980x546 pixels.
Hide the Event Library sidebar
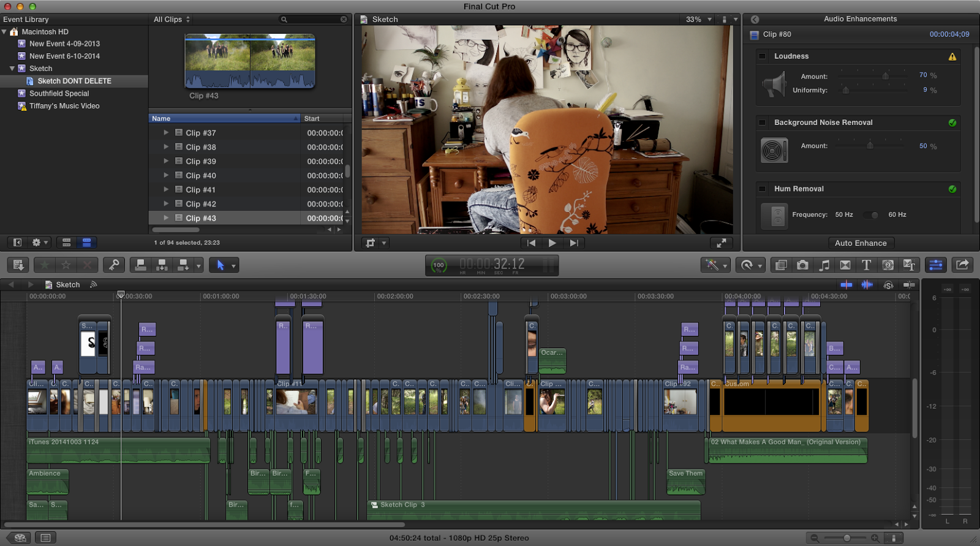[17, 243]
